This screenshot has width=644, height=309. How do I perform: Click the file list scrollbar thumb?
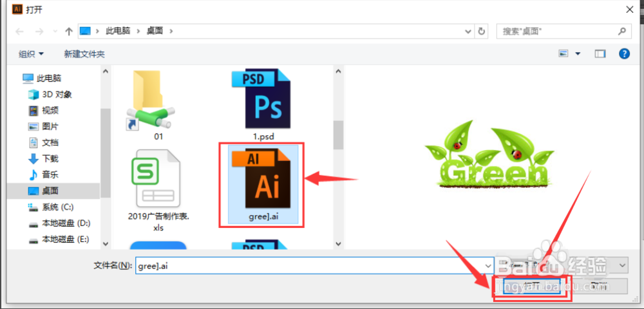tap(339, 135)
